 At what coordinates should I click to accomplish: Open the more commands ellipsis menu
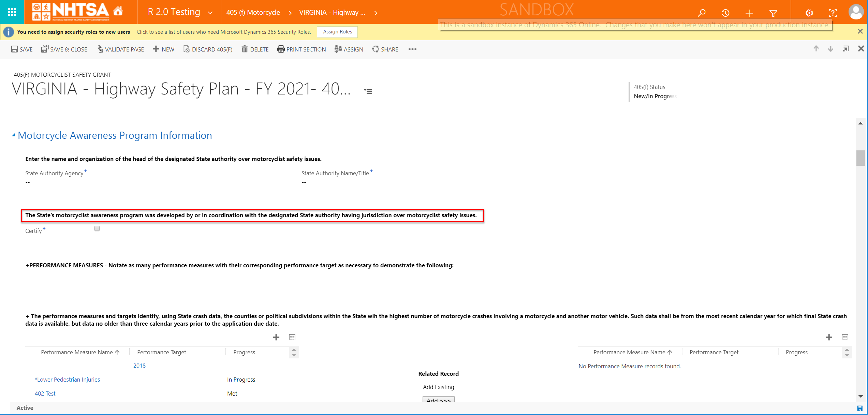pyautogui.click(x=412, y=49)
